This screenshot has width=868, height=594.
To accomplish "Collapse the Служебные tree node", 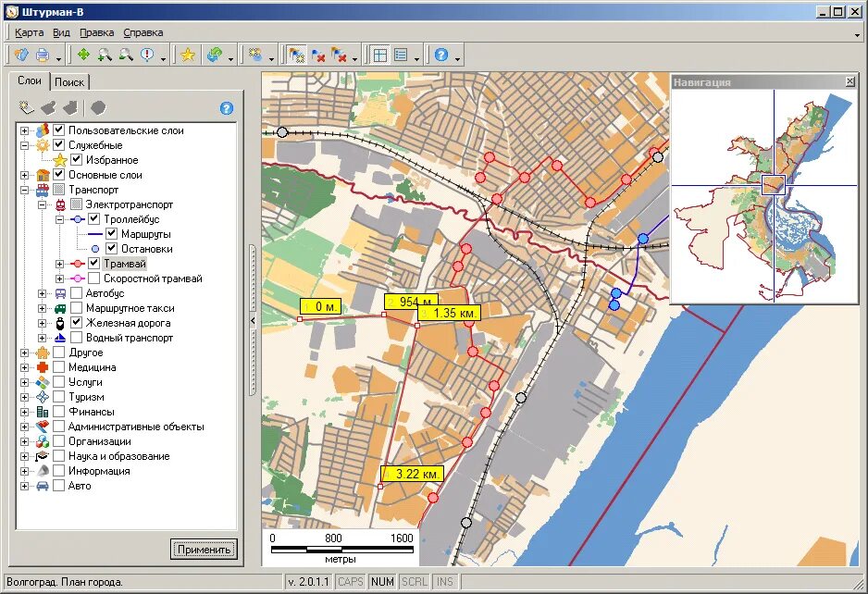I will (x=24, y=145).
